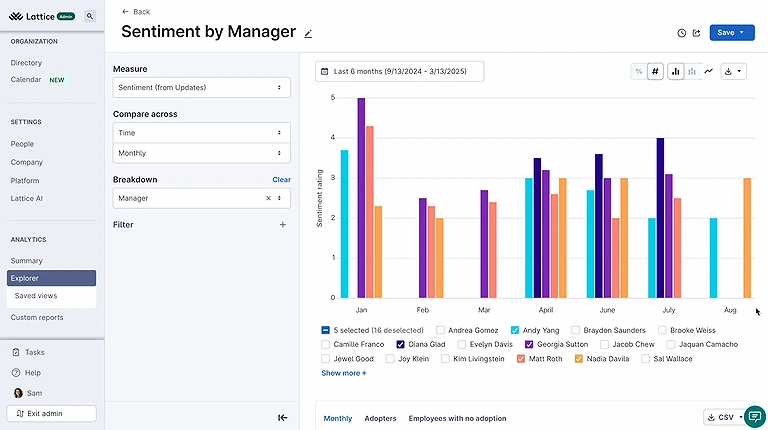Select the line chart view icon
This screenshot has width=768, height=430.
(709, 72)
